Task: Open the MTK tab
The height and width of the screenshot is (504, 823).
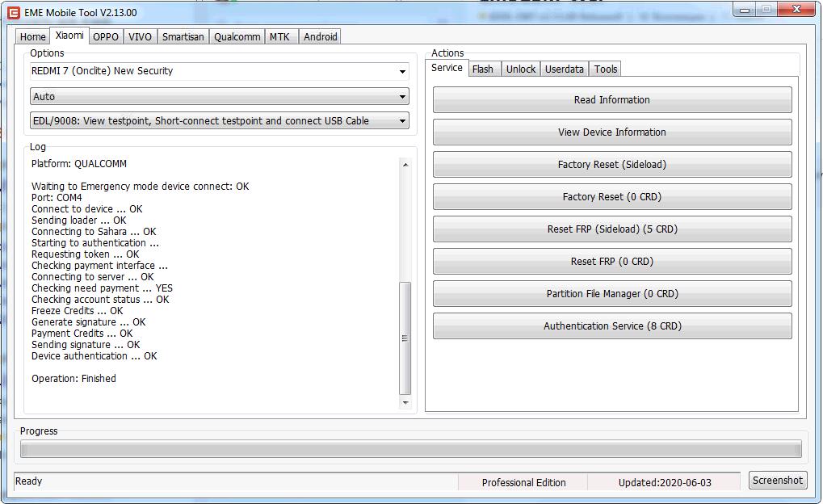Action: [279, 37]
